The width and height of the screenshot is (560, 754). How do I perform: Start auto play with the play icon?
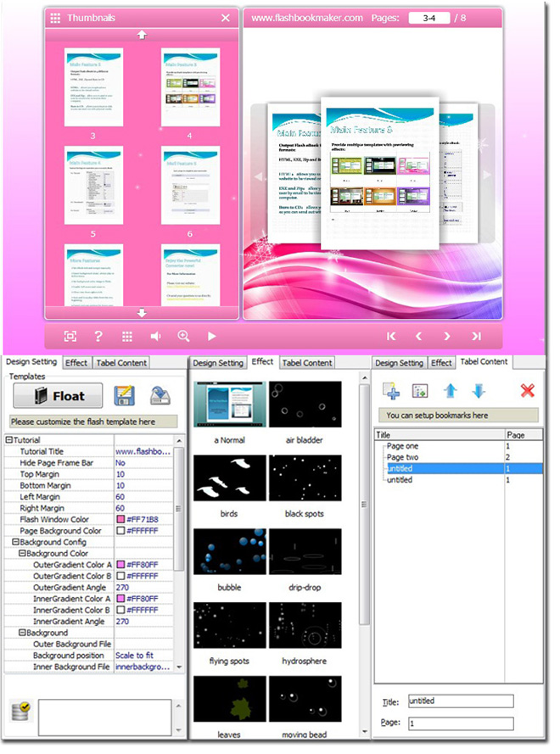point(211,336)
